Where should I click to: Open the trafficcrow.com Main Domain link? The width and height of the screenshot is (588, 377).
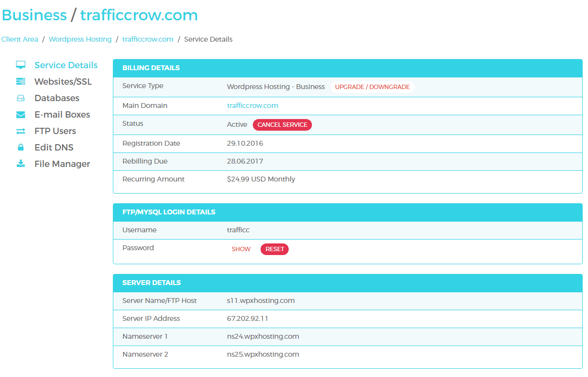click(x=252, y=106)
